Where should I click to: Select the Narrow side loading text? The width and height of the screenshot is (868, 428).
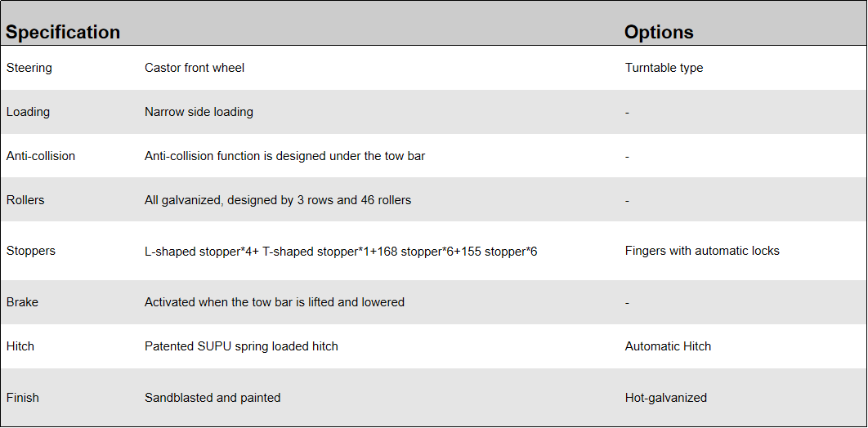[199, 112]
